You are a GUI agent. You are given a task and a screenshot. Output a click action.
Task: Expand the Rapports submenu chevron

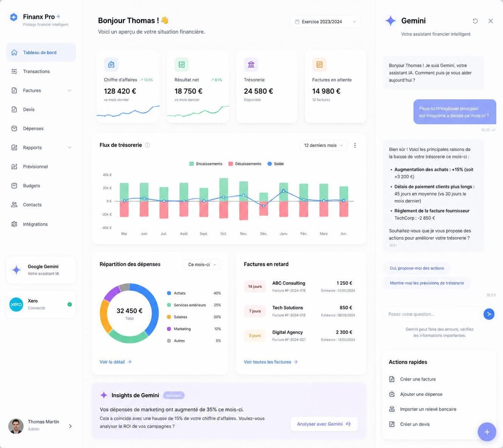click(x=70, y=148)
